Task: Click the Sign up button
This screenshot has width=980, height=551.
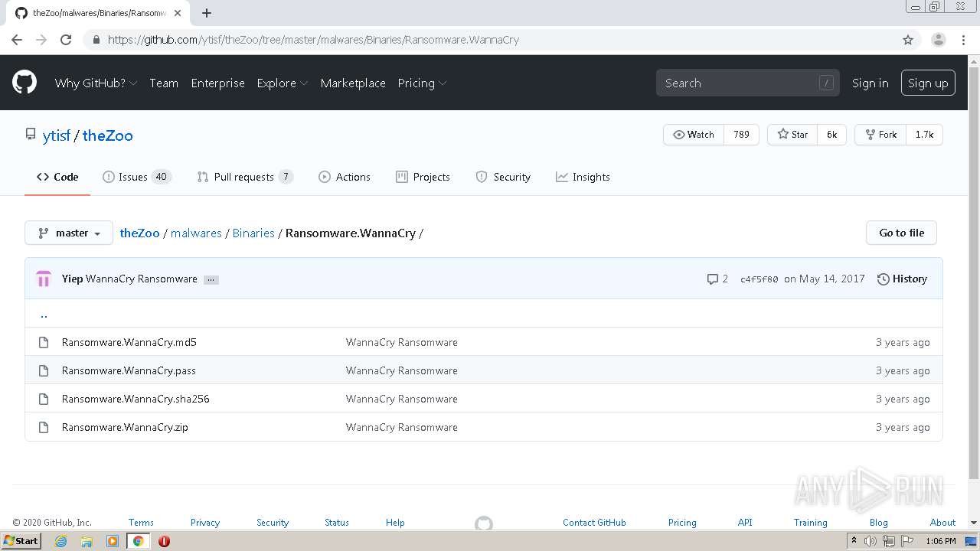Action: pos(928,83)
